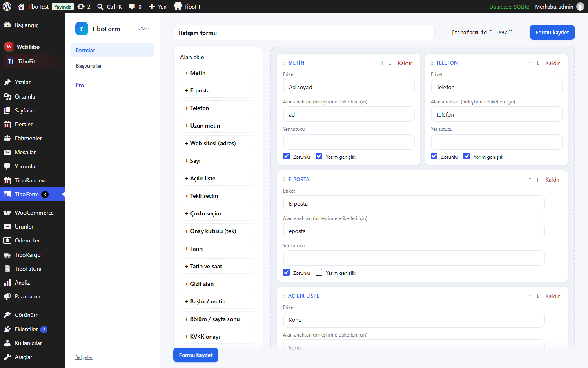Viewport: 588px width, 368px height.
Task: Open the Formlar tab
Action: tap(112, 50)
